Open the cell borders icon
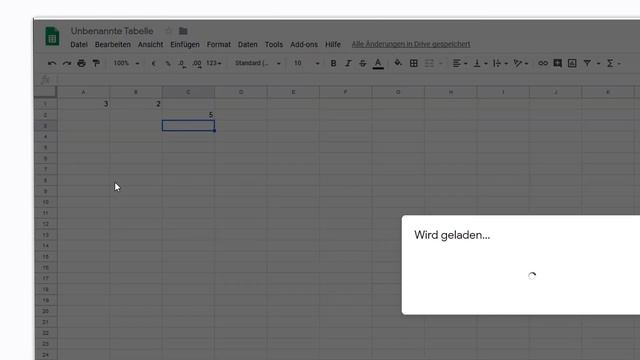Image resolution: width=640 pixels, height=360 pixels. 413,63
